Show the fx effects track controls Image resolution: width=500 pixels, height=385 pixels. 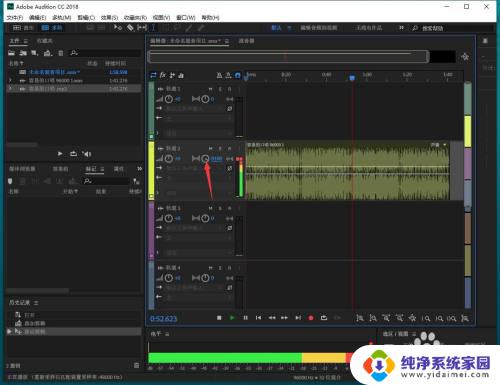[x=162, y=75]
